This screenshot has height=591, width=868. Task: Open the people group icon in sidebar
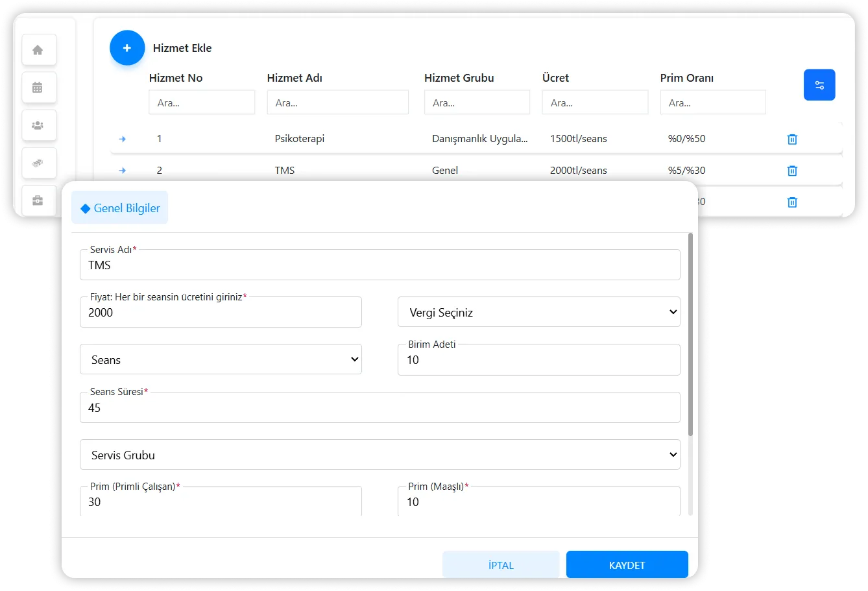point(38,125)
